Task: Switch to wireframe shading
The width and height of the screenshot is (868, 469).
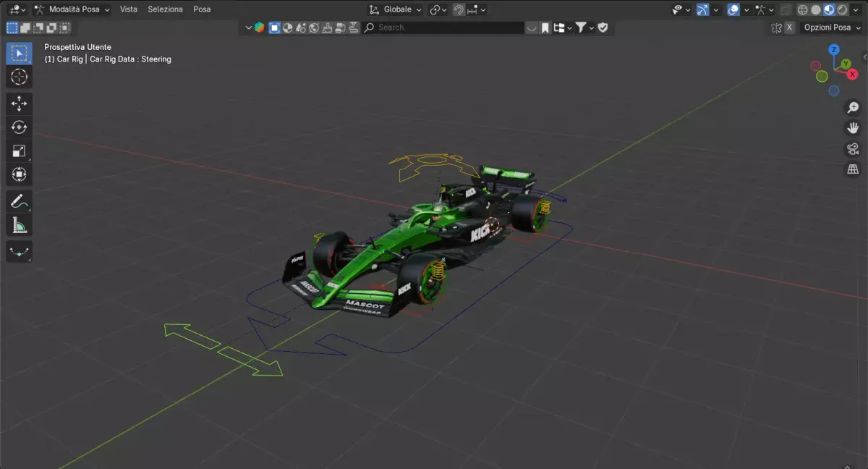Action: click(x=803, y=9)
